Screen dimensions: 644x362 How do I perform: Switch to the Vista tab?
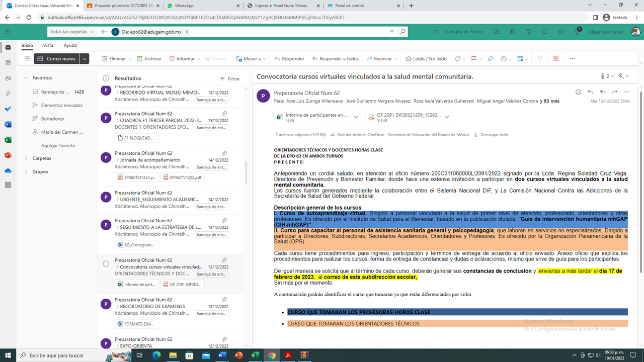pyautogui.click(x=48, y=45)
